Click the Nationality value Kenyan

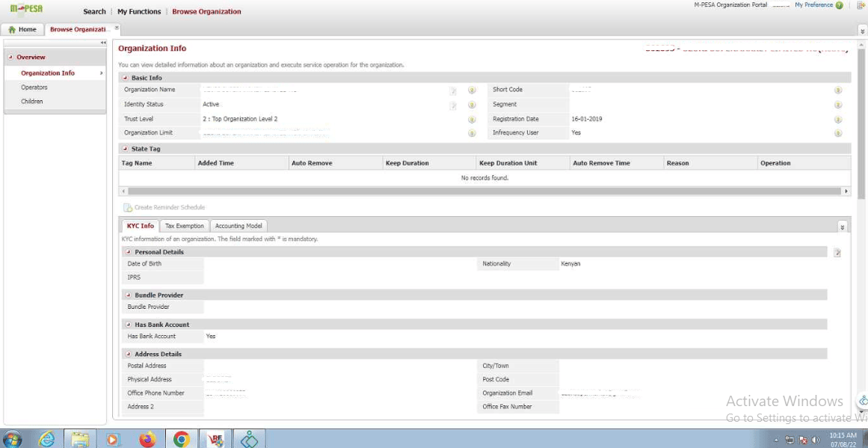click(570, 263)
